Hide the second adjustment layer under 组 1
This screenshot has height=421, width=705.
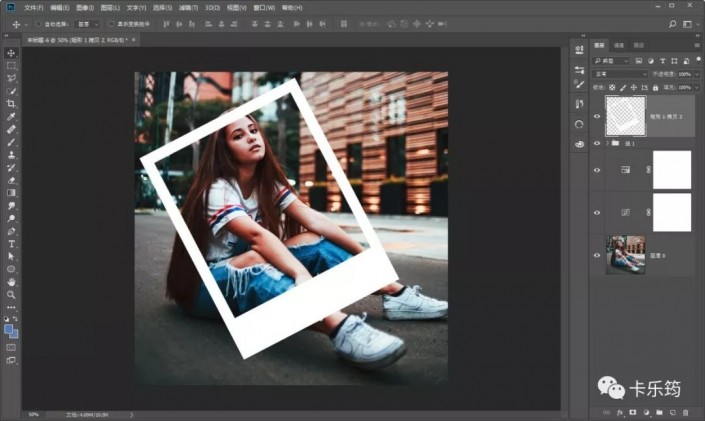597,213
